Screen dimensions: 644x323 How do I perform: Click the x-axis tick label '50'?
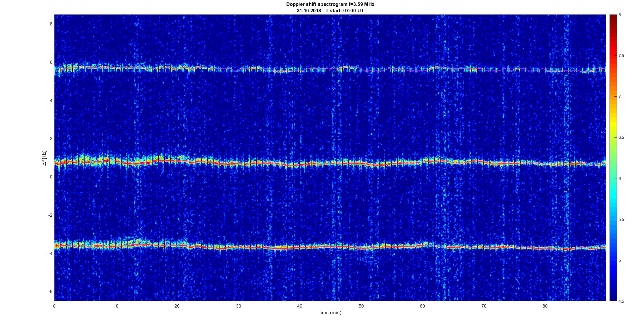(x=361, y=306)
